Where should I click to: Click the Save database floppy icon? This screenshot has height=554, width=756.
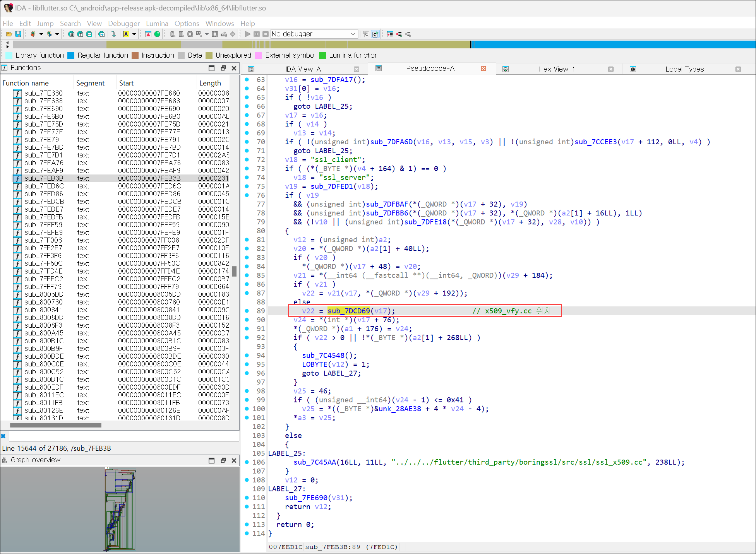[18, 34]
